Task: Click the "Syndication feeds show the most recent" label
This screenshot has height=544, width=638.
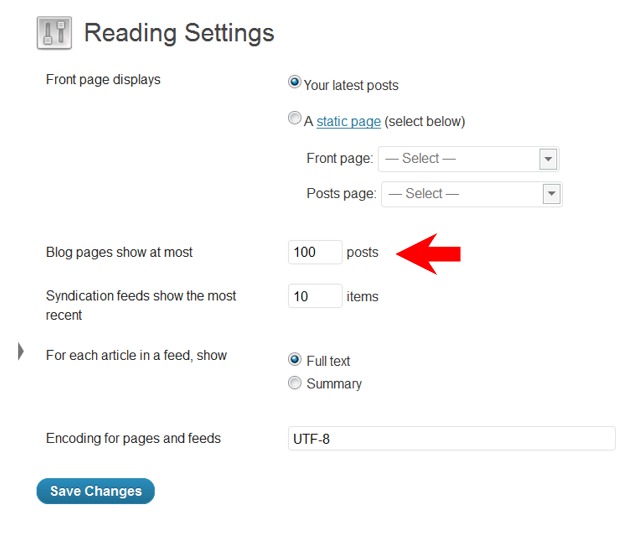Action: click(141, 305)
